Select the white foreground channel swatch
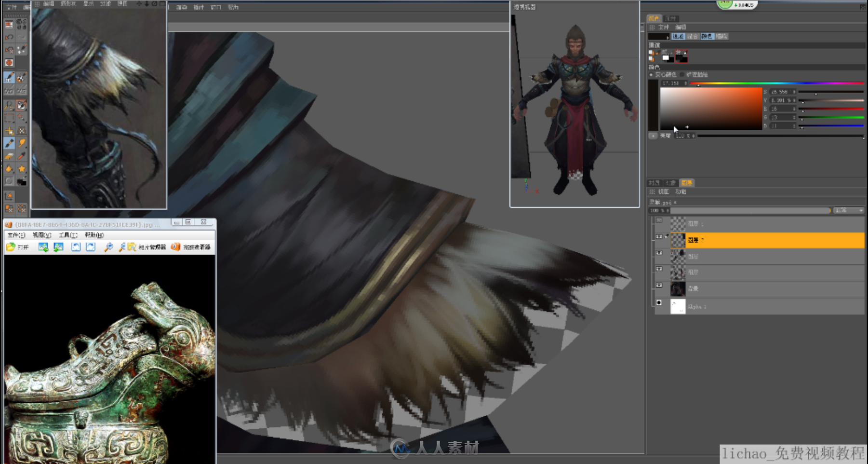The image size is (868, 464). pyautogui.click(x=667, y=57)
